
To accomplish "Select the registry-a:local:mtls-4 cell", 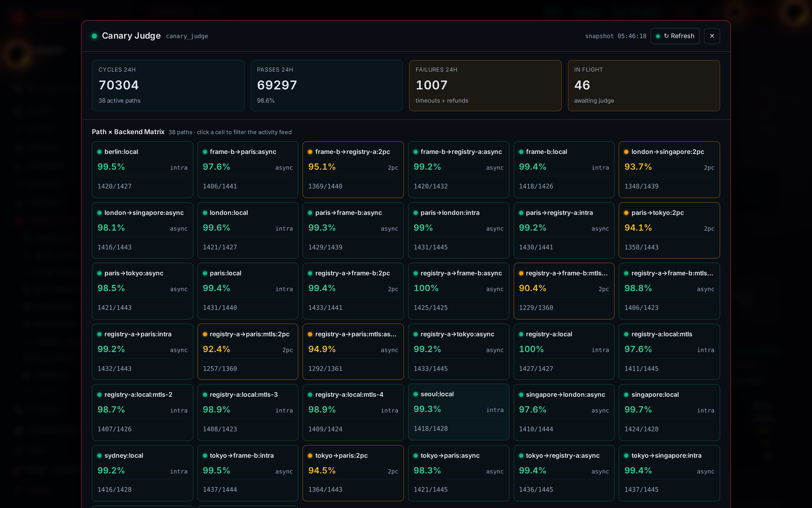I will pos(353,412).
